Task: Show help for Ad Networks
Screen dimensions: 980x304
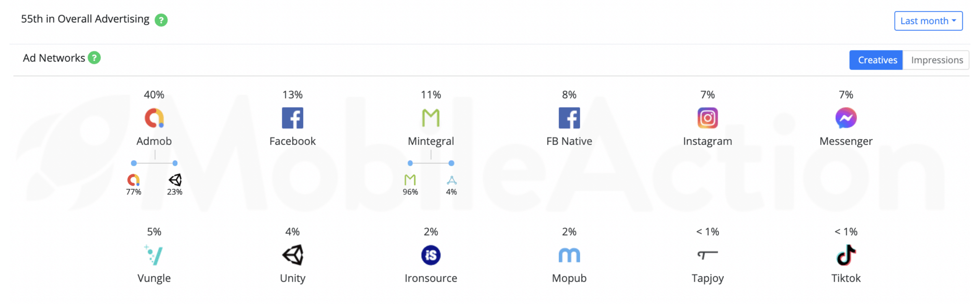Action: coord(94,58)
